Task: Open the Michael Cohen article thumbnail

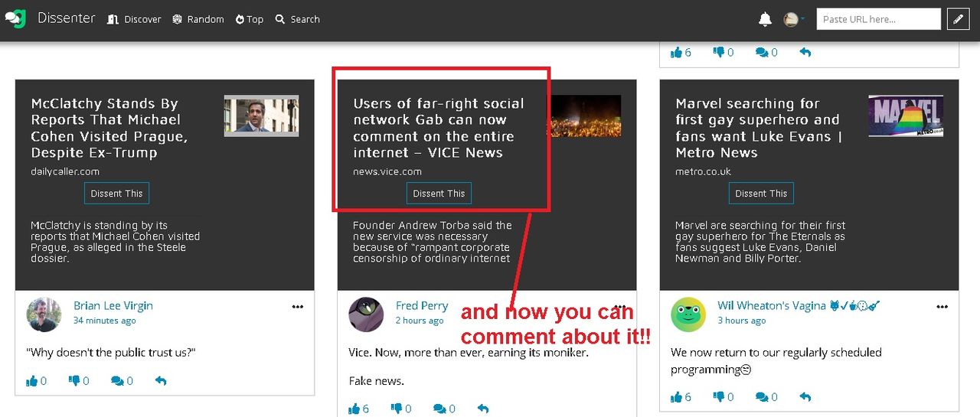Action: [x=261, y=116]
